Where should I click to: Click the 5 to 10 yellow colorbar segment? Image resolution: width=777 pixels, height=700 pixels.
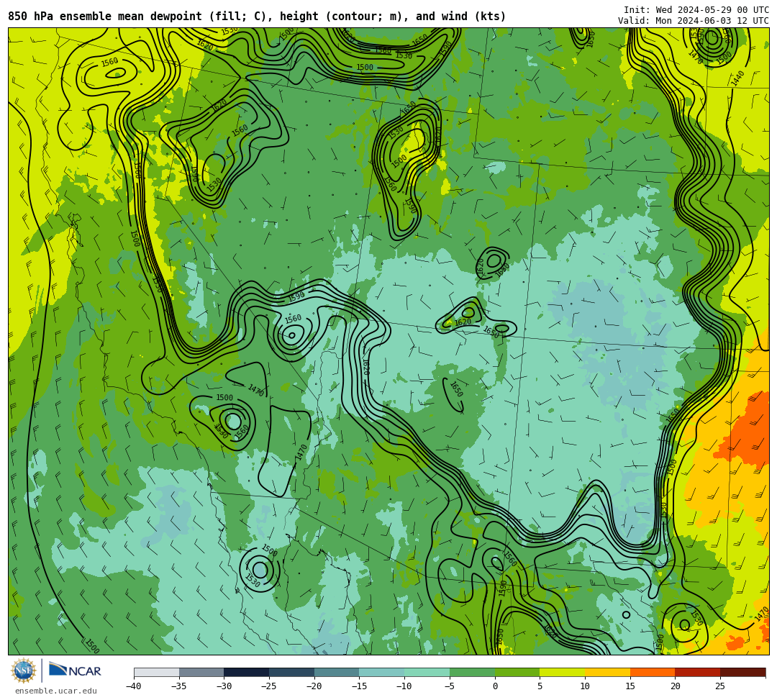[x=563, y=672]
